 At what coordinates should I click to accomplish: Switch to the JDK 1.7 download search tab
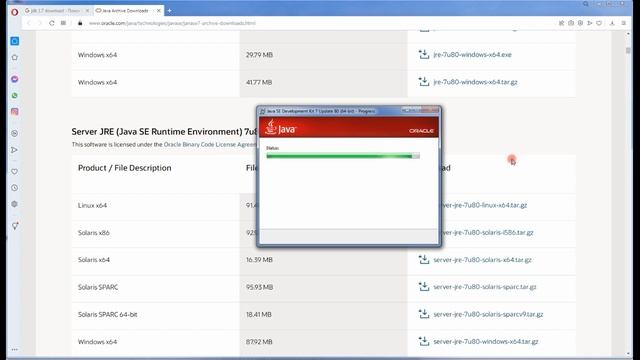tap(55, 11)
